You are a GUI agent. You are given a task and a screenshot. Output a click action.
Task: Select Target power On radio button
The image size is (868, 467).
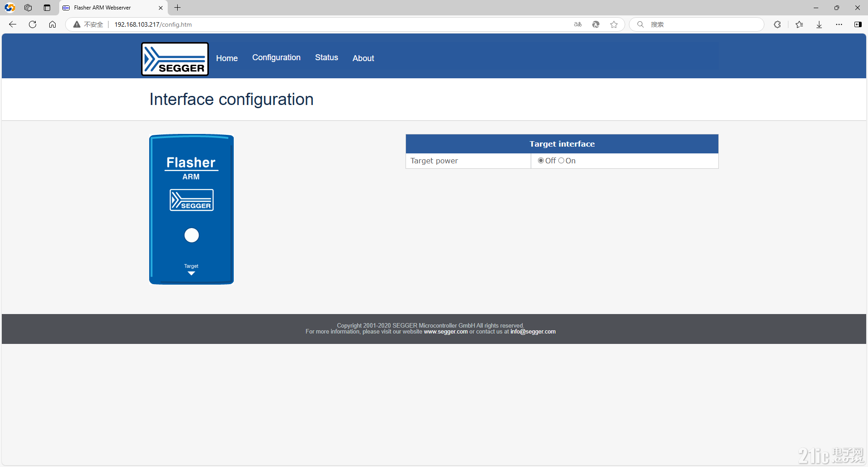(561, 161)
